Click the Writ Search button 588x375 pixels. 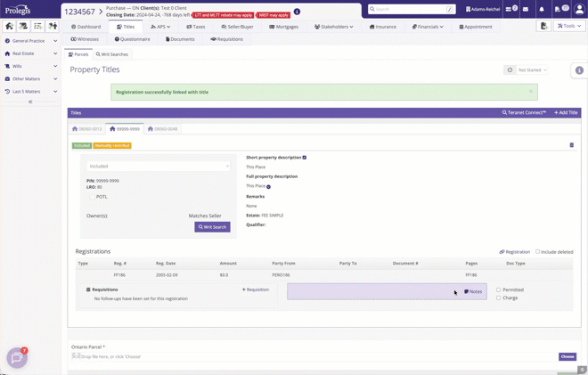212,227
